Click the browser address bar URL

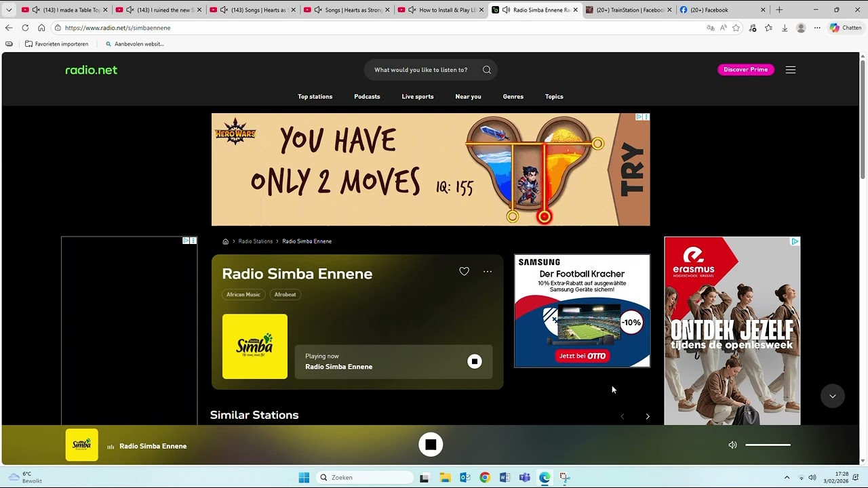point(118,28)
